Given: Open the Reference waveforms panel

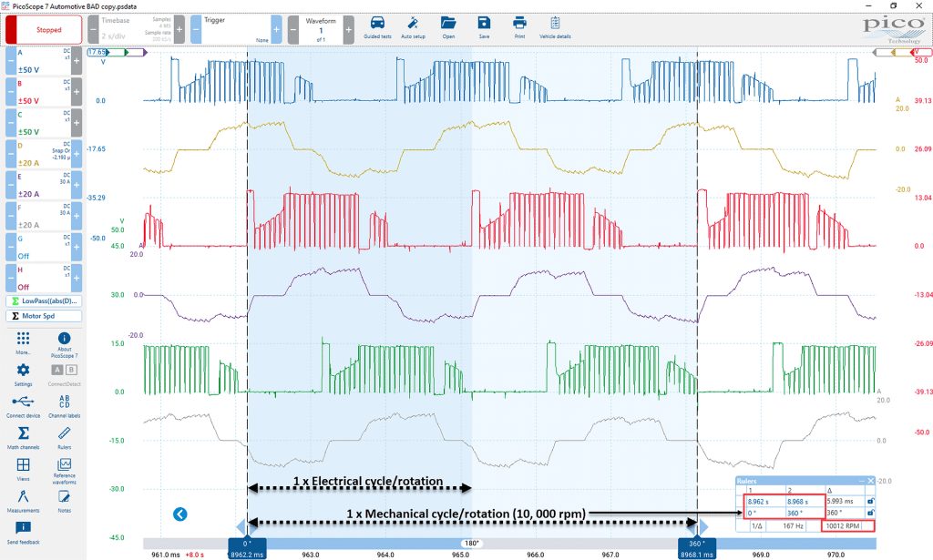Looking at the screenshot, I should pyautogui.click(x=65, y=471).
